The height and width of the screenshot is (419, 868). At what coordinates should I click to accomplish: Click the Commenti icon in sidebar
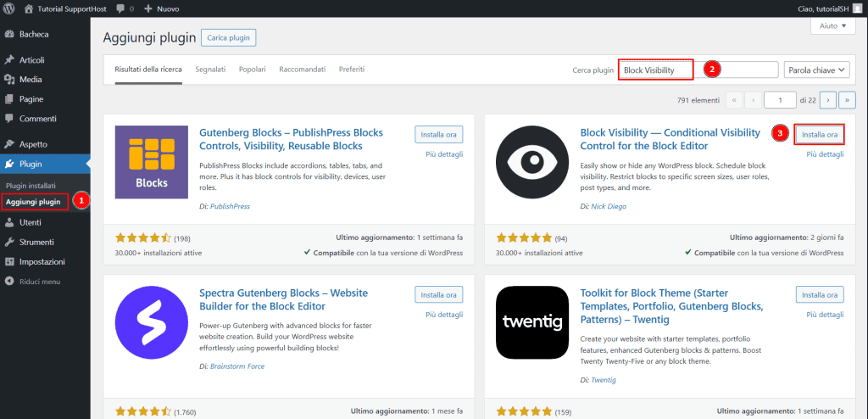[9, 119]
